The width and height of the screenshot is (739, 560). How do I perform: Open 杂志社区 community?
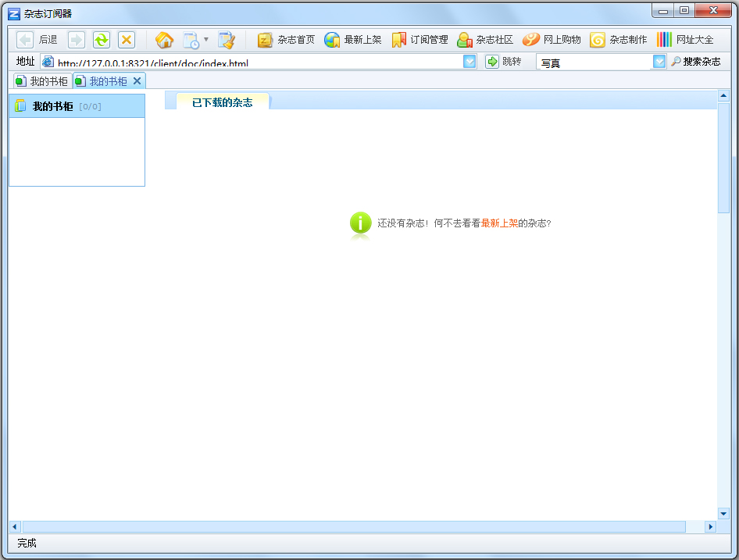(485, 40)
